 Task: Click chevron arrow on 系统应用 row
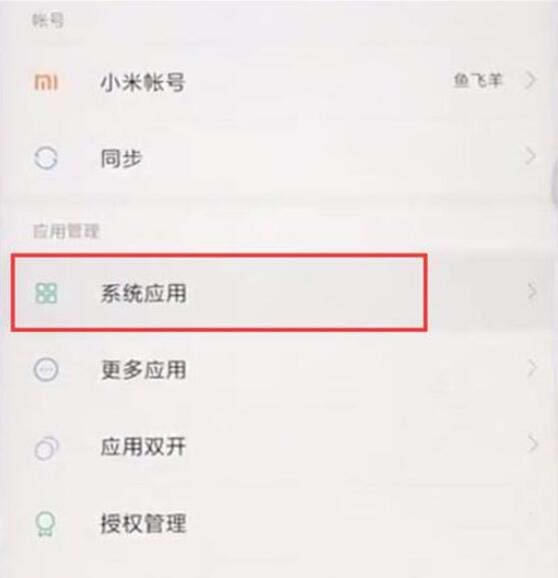(x=531, y=292)
